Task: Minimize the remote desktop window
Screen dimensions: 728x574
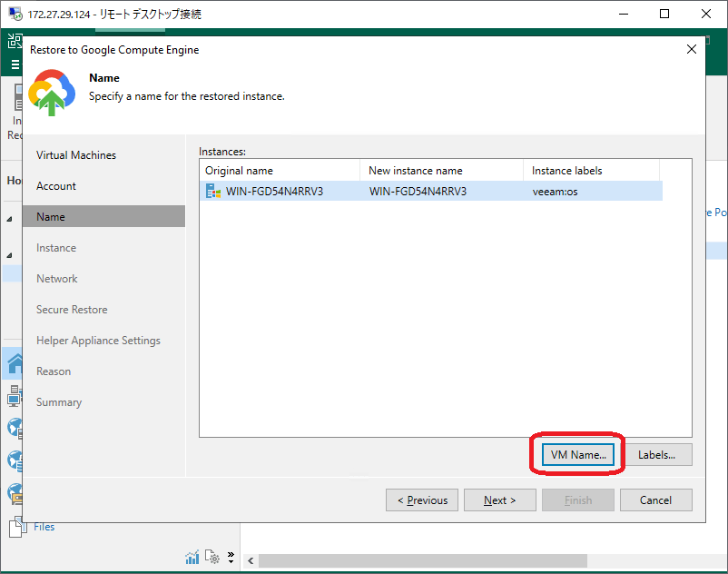Action: (x=624, y=14)
